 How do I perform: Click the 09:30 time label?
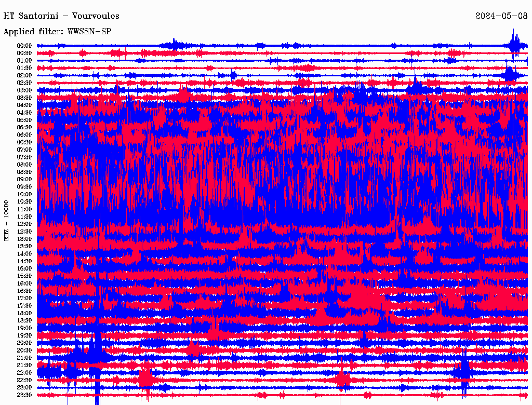pyautogui.click(x=24, y=187)
